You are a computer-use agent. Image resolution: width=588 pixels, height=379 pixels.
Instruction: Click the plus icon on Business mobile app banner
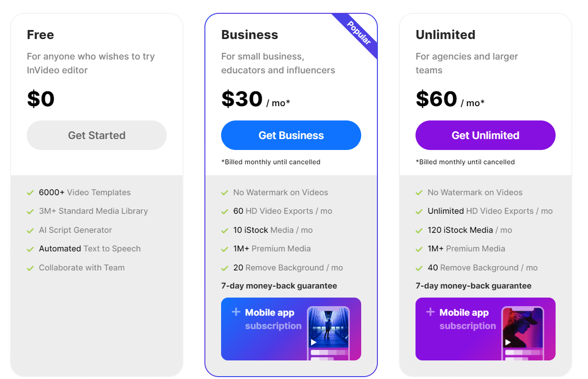(236, 312)
